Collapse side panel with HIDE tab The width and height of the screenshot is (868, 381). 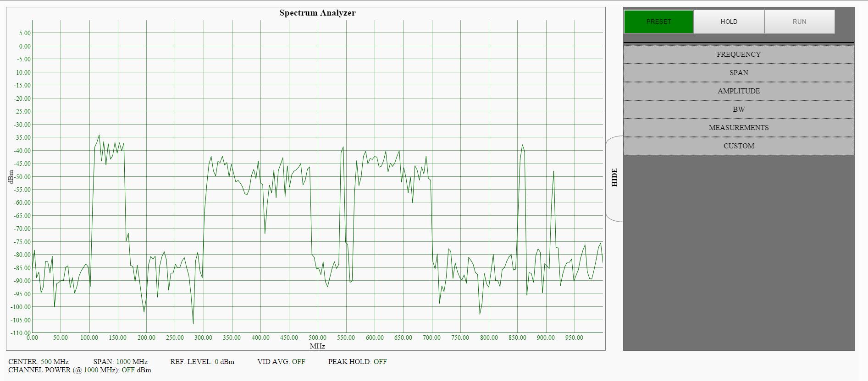(x=614, y=178)
